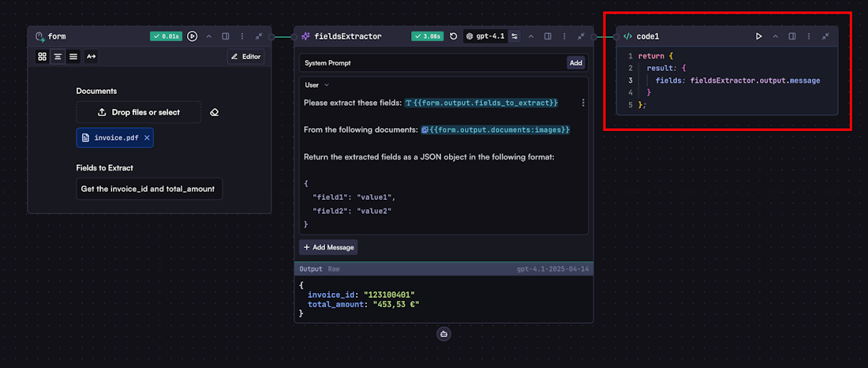Run the code1 node with play icon
The height and width of the screenshot is (368, 868).
pos(759,36)
